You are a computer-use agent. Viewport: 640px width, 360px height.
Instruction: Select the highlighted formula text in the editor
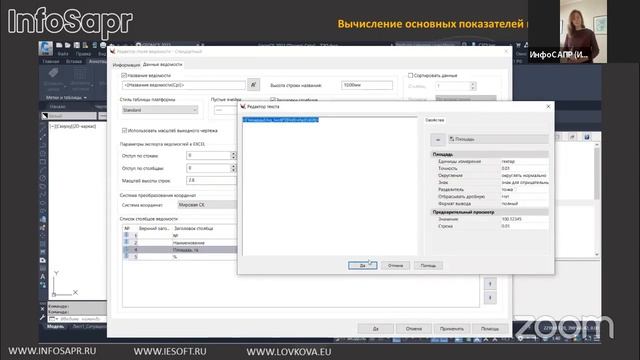pyautogui.click(x=280, y=120)
